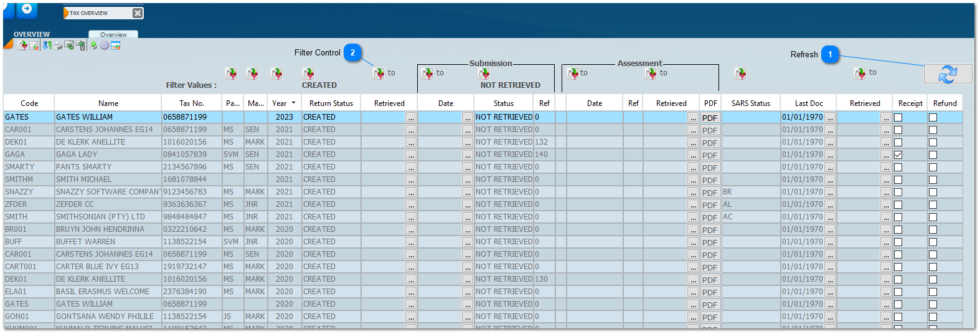Tick the Receipt checkbox for SNAZZY row

898,192
